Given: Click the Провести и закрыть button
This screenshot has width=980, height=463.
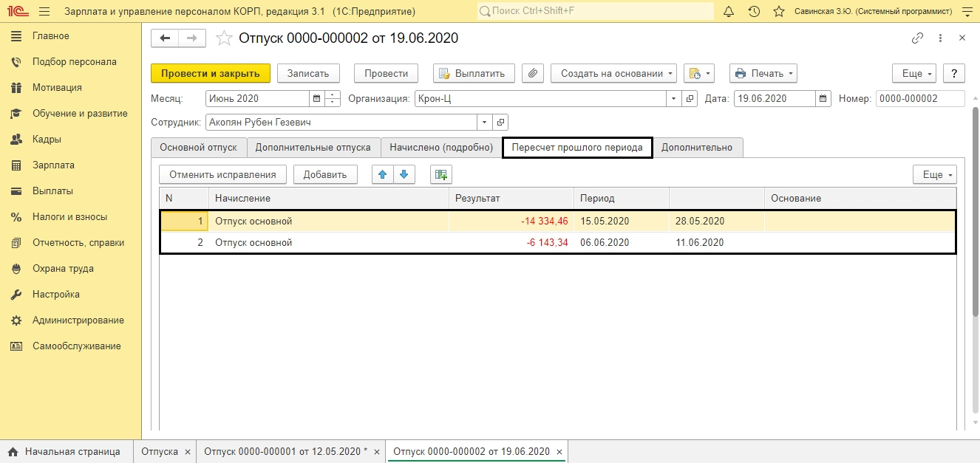Looking at the screenshot, I should 211,73.
